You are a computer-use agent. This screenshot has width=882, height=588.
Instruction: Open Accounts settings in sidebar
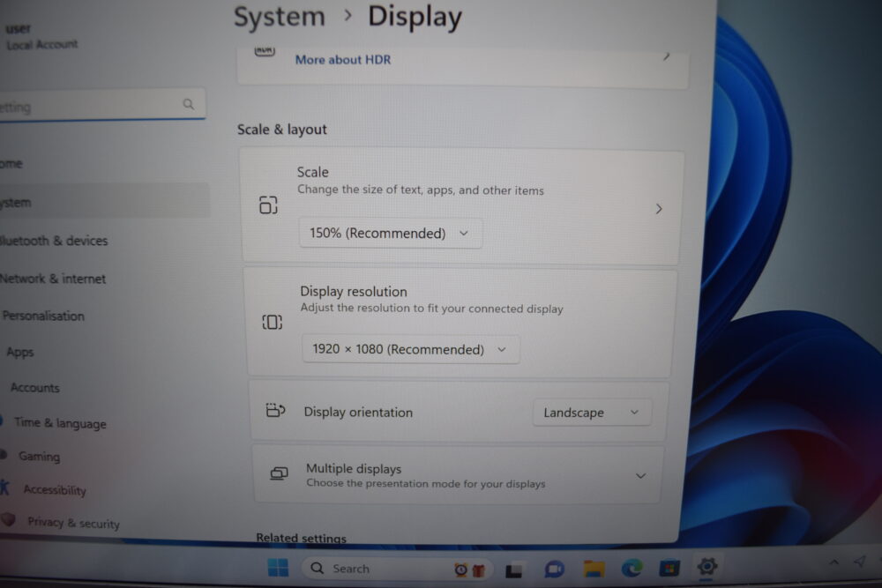(x=35, y=388)
